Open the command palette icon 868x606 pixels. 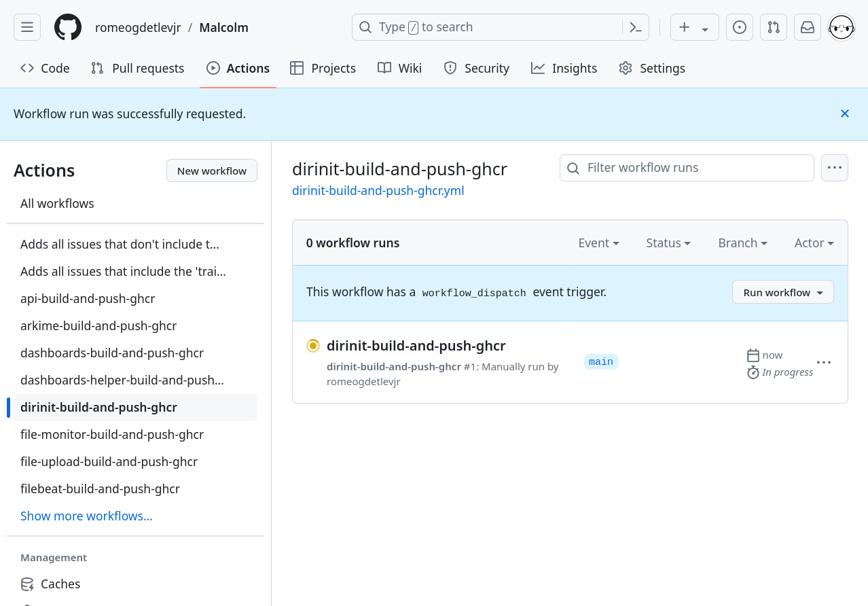click(636, 27)
